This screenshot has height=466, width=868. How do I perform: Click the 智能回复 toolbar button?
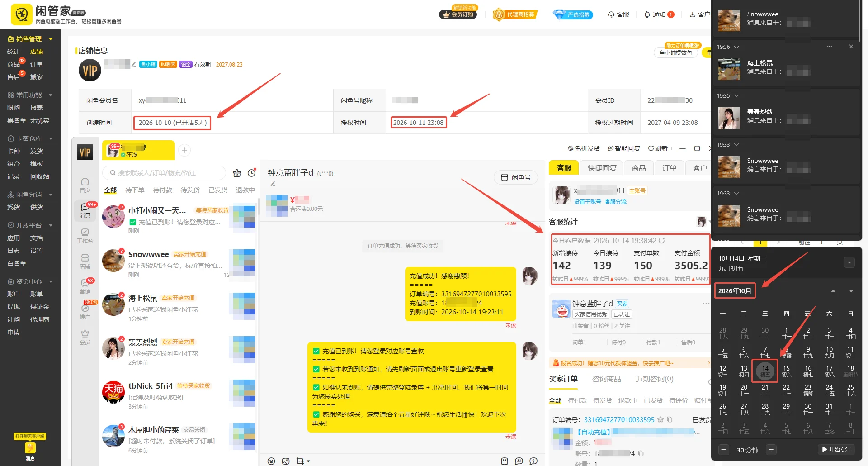click(x=624, y=148)
